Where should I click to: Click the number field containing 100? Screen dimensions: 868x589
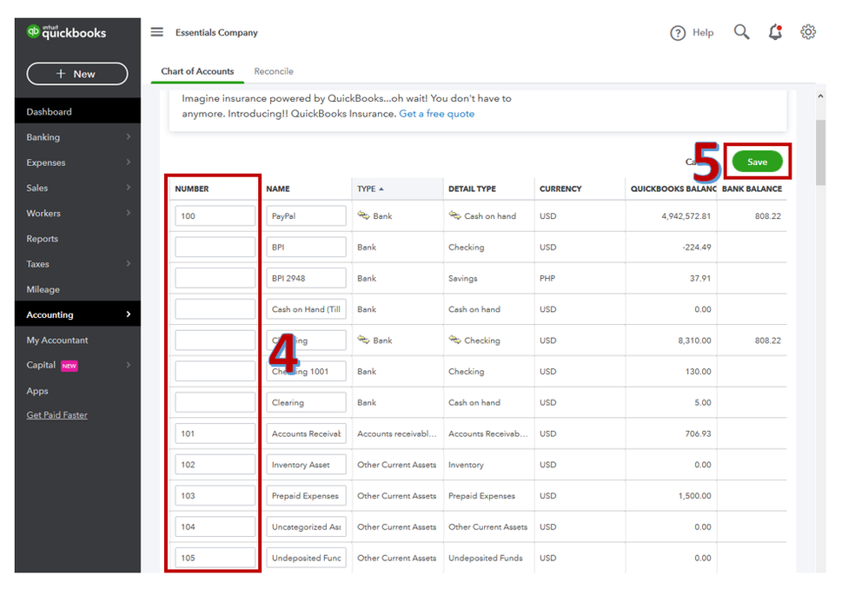pyautogui.click(x=215, y=216)
